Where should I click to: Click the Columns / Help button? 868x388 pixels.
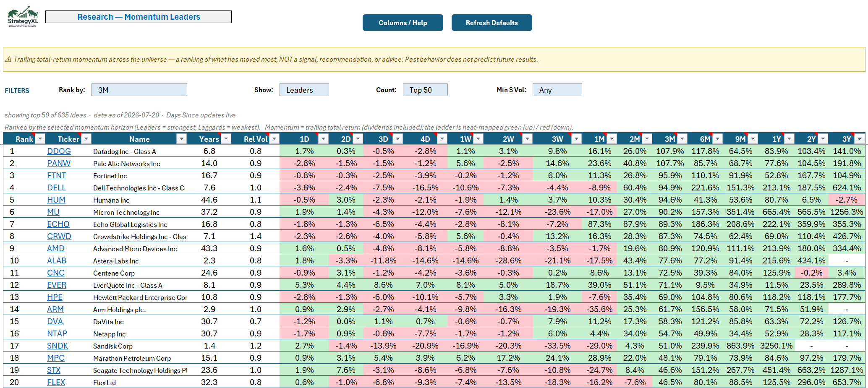pyautogui.click(x=403, y=23)
